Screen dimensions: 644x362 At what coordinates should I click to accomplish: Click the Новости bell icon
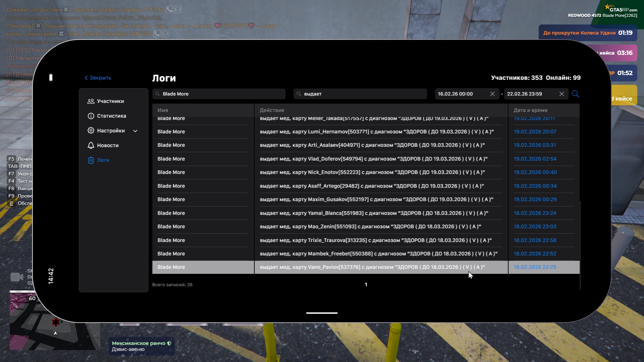[91, 145]
